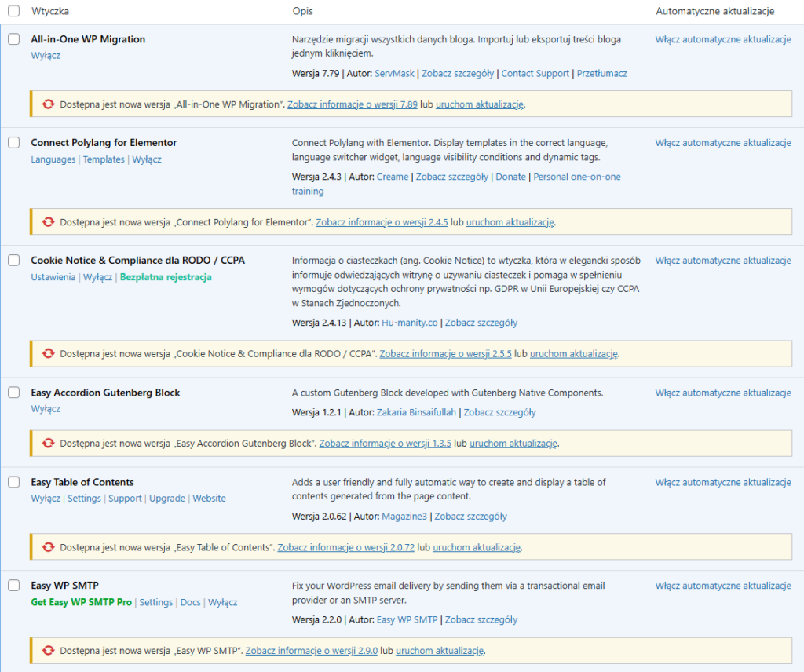Open Languages settings for Connect Polylang
The image size is (804, 672).
pos(53,159)
